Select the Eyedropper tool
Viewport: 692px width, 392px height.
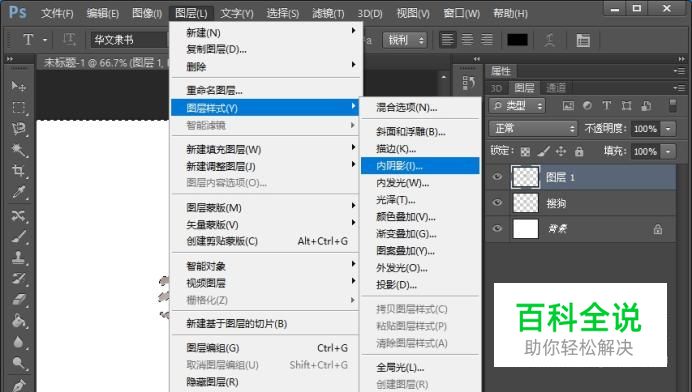tap(18, 192)
